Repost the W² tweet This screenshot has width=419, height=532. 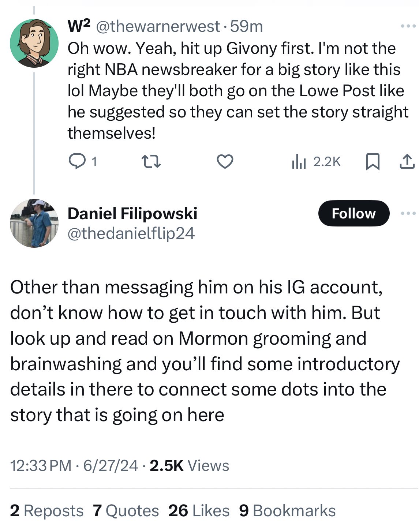151,161
